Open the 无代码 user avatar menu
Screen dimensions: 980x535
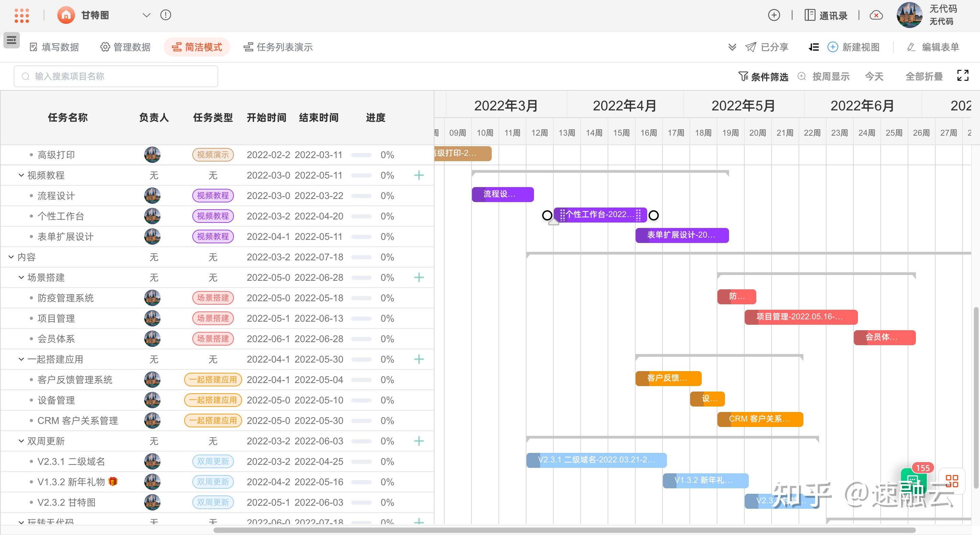click(910, 15)
